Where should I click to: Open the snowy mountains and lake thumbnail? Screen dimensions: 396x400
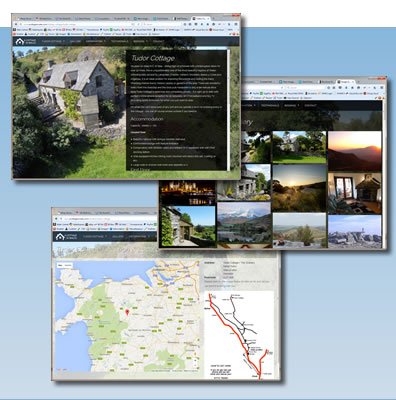[x=244, y=222]
